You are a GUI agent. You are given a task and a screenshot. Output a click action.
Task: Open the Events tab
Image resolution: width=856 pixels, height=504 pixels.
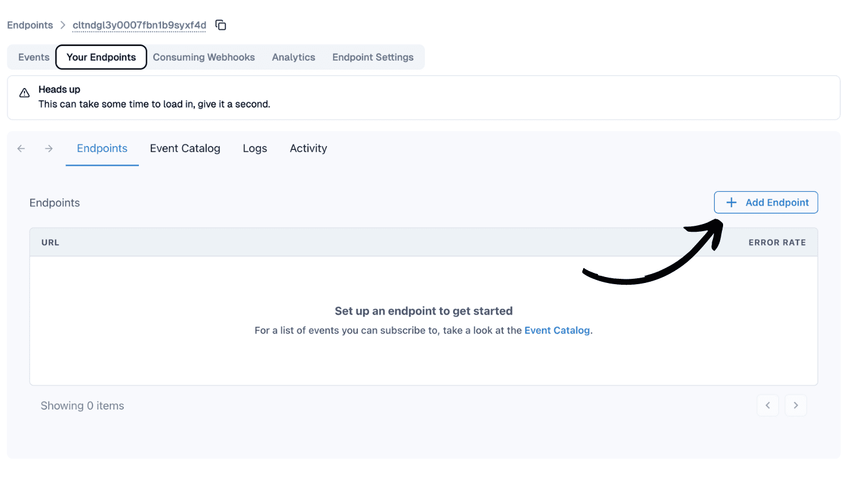pos(33,57)
